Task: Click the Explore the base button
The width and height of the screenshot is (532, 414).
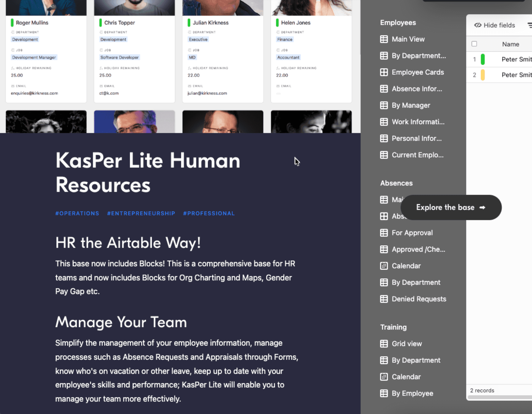Action: [451, 207]
